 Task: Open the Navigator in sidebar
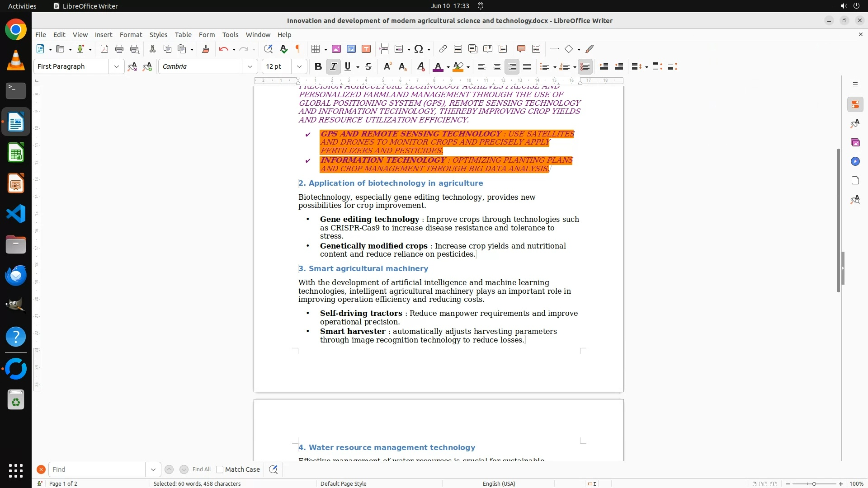(x=855, y=161)
